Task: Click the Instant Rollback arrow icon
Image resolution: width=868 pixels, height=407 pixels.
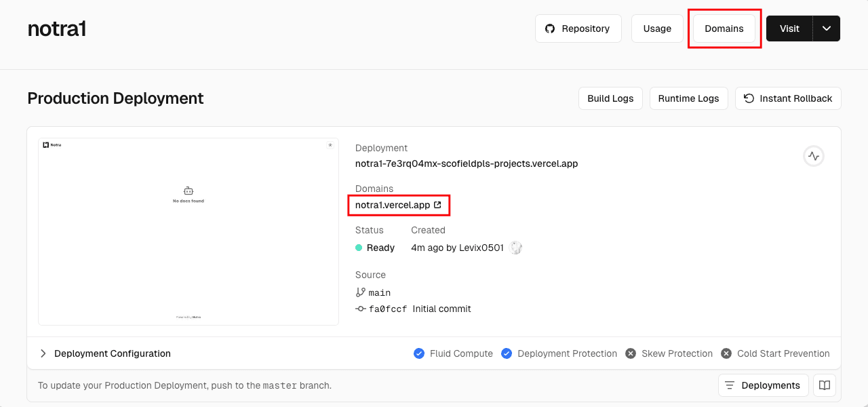Action: point(749,98)
